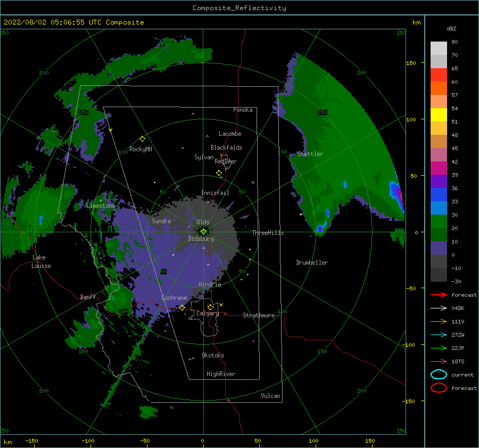Screen dimensions: 479x448
Task: Click the Ponoka city label
Action: [x=243, y=110]
